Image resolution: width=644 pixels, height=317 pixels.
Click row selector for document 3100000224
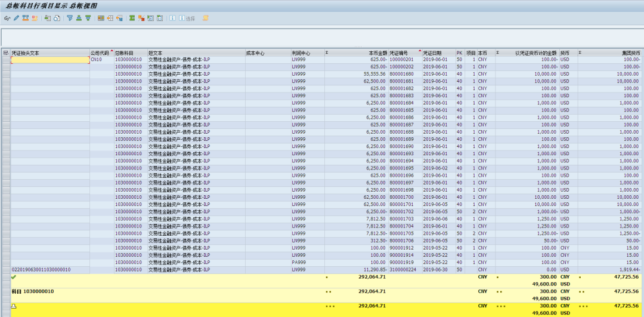coord(6,270)
